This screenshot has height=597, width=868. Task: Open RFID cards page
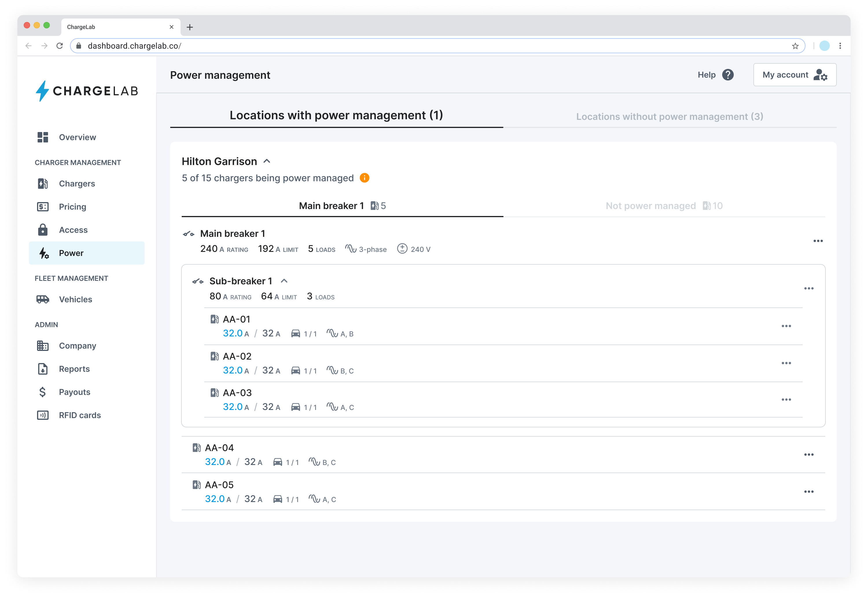pyautogui.click(x=80, y=415)
